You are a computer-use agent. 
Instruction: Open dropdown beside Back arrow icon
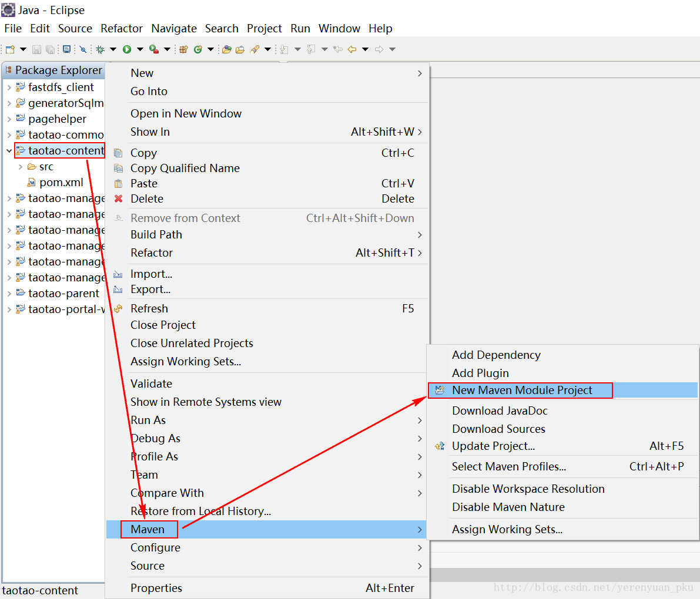(365, 49)
